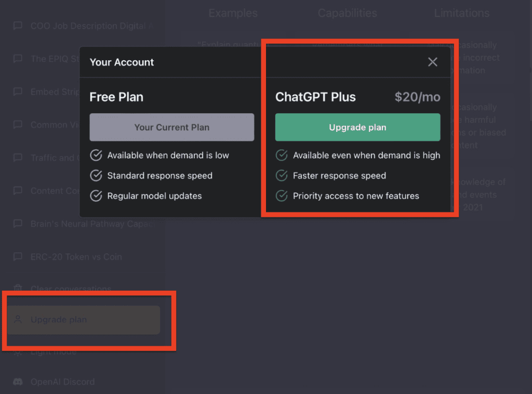Viewport: 532px width, 394px height.
Task: Click checkmark icon beside Standard response speed
Action: click(x=96, y=175)
